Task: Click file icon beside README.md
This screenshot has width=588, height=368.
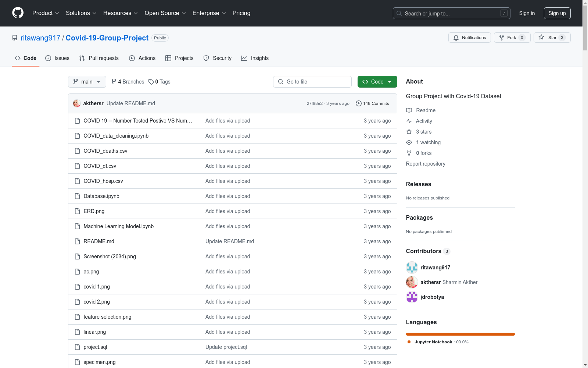Action: point(77,241)
